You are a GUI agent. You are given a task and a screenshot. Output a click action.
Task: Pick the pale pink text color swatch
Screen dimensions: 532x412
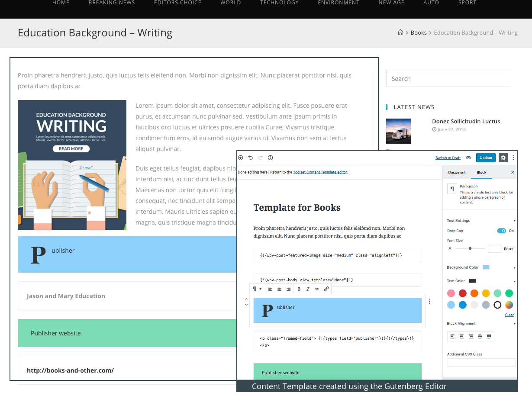451,293
